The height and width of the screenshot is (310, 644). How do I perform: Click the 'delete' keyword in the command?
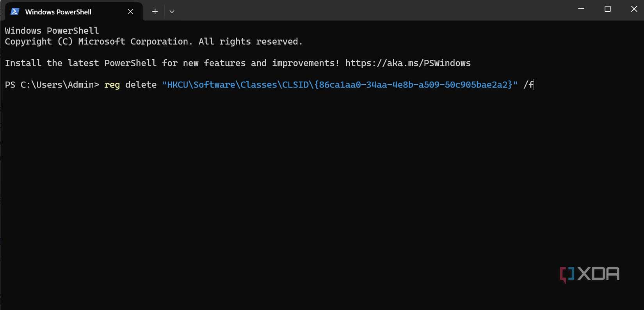point(141,85)
